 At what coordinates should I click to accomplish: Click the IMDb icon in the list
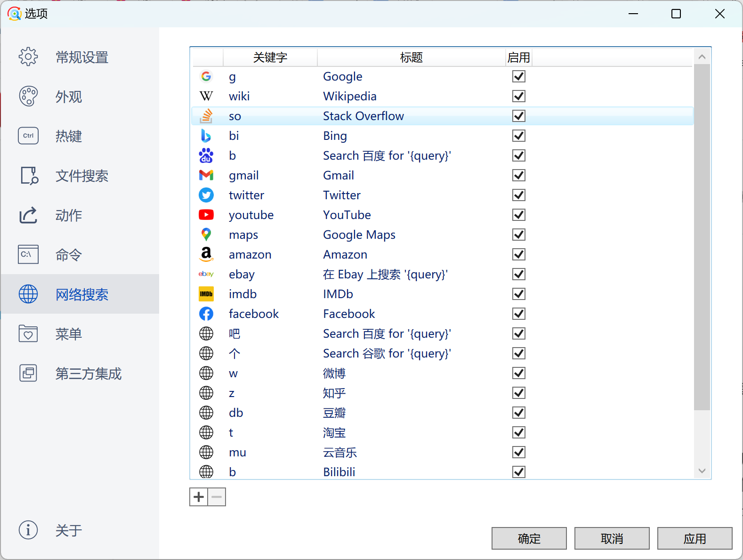pyautogui.click(x=206, y=294)
